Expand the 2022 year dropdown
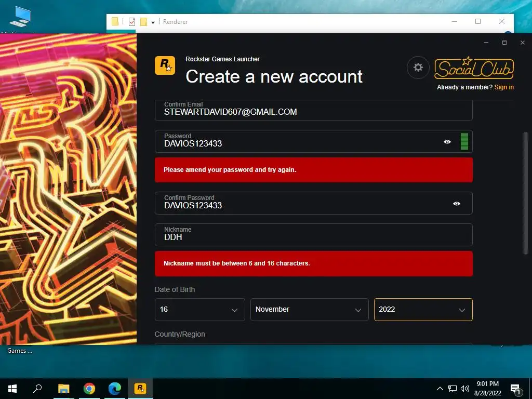Image resolution: width=532 pixels, height=399 pixels. click(423, 310)
